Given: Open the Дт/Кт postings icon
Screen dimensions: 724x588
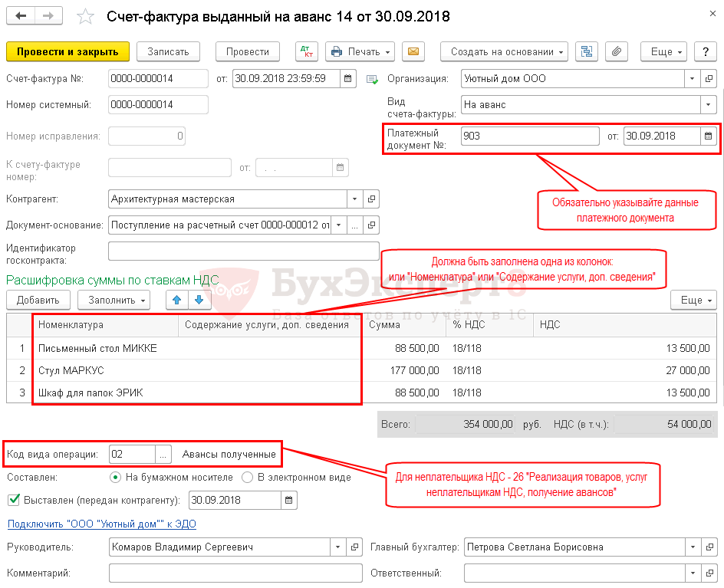Looking at the screenshot, I should coord(307,51).
